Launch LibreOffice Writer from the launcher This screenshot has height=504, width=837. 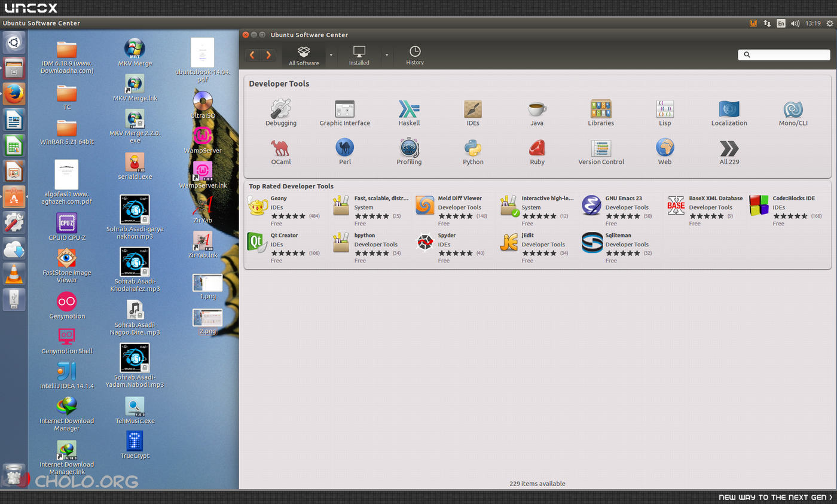14,120
